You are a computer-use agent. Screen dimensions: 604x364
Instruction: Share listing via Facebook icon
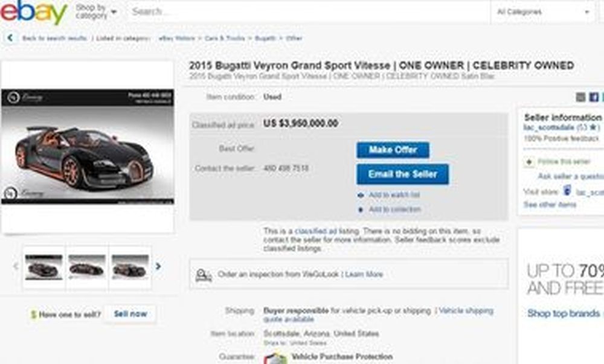[x=594, y=97]
